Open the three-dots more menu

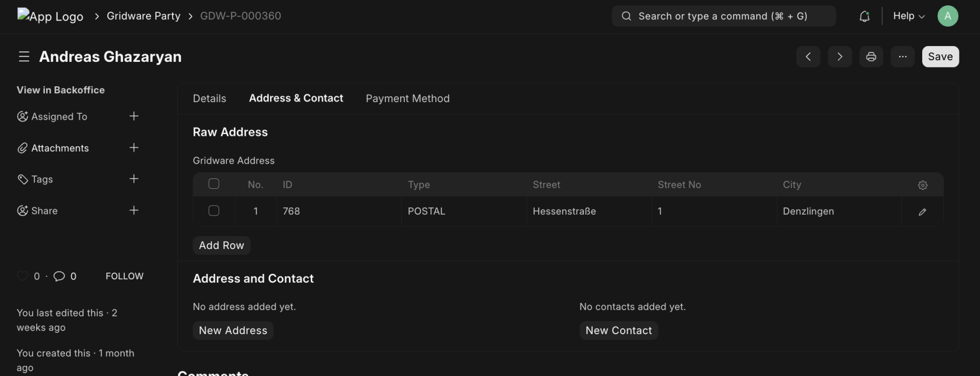pyautogui.click(x=902, y=57)
